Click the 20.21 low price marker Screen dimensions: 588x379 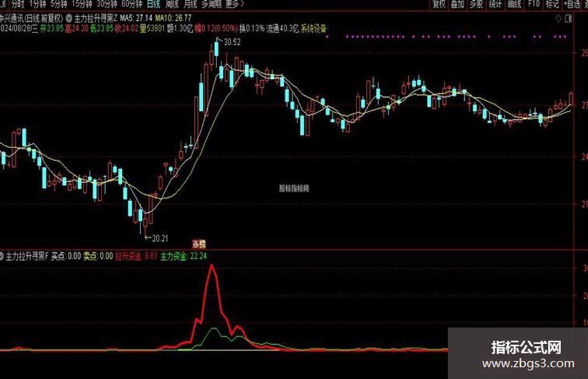coord(160,238)
